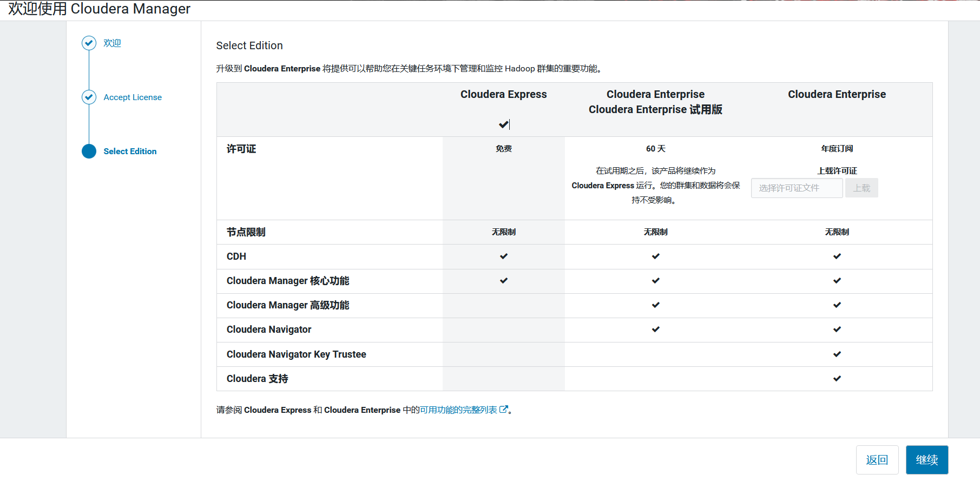Click the 欢迎 step checkmark circle
Image resolution: width=980 pixels, height=481 pixels.
point(89,43)
